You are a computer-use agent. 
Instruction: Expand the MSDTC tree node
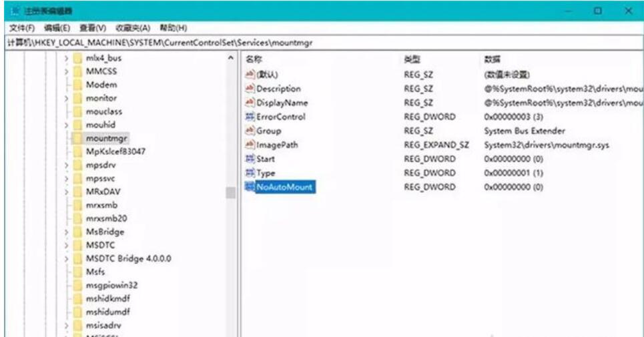[66, 246]
